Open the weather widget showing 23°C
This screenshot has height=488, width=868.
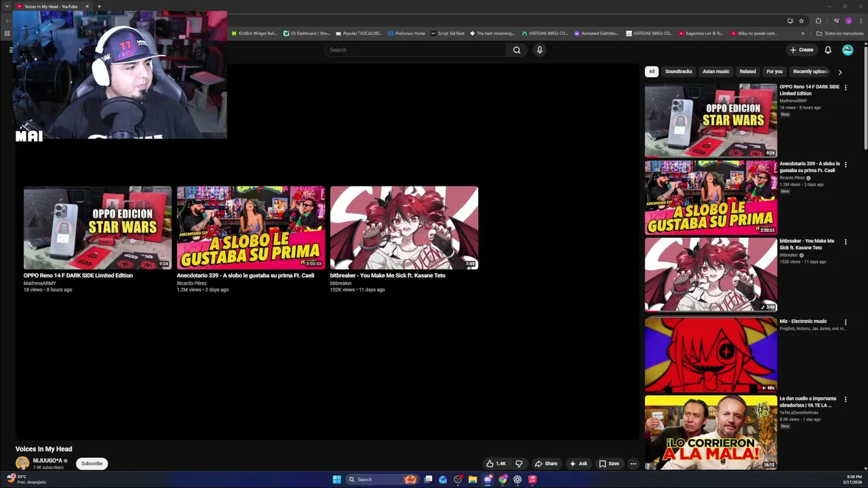click(x=26, y=479)
